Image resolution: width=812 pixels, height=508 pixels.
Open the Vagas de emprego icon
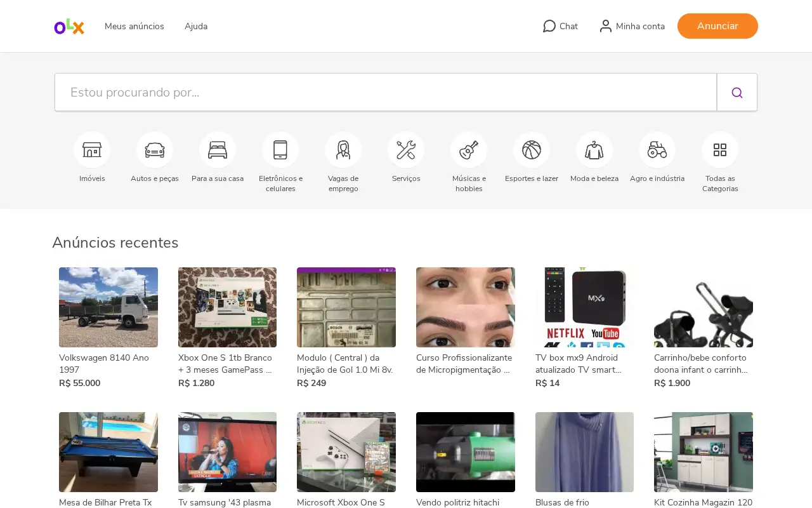[x=343, y=150]
